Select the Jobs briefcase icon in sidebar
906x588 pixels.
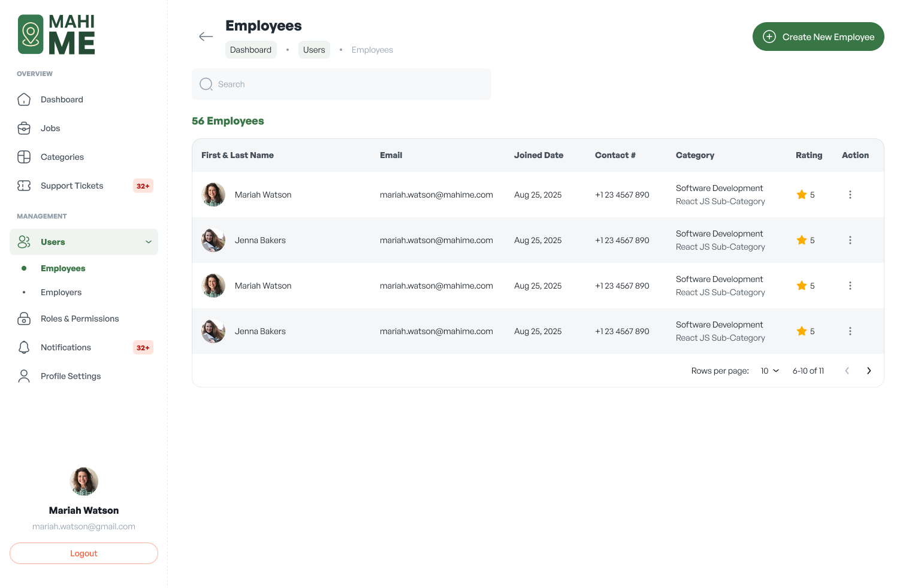pyautogui.click(x=24, y=128)
